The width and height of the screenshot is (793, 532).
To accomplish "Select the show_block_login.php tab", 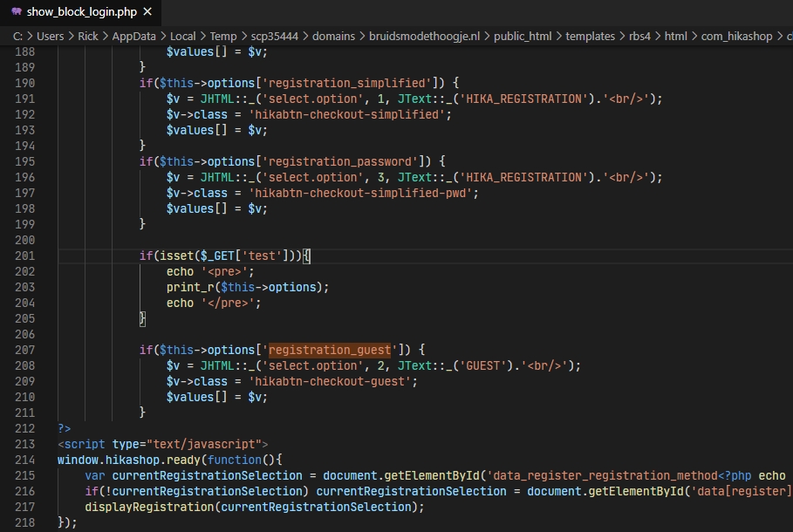I will [x=81, y=11].
